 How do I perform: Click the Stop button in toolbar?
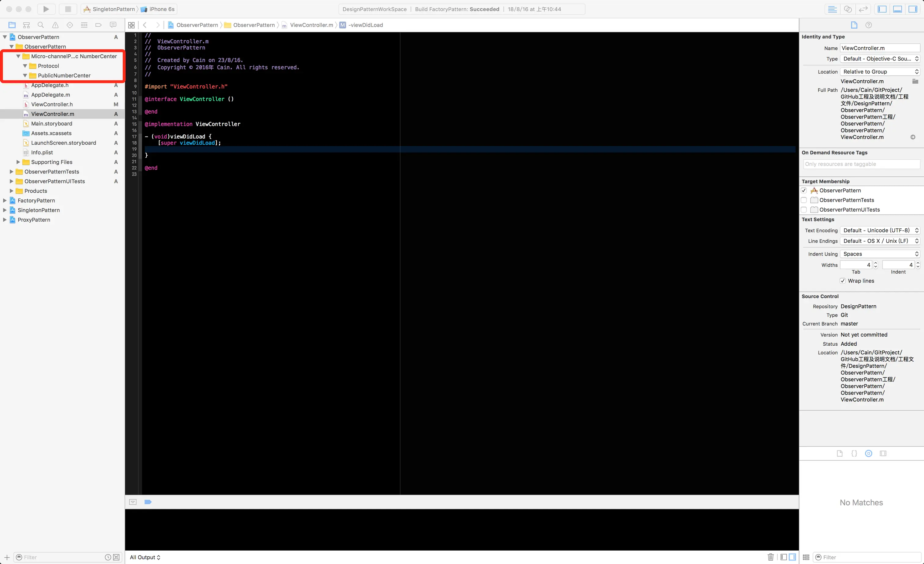[x=68, y=9]
